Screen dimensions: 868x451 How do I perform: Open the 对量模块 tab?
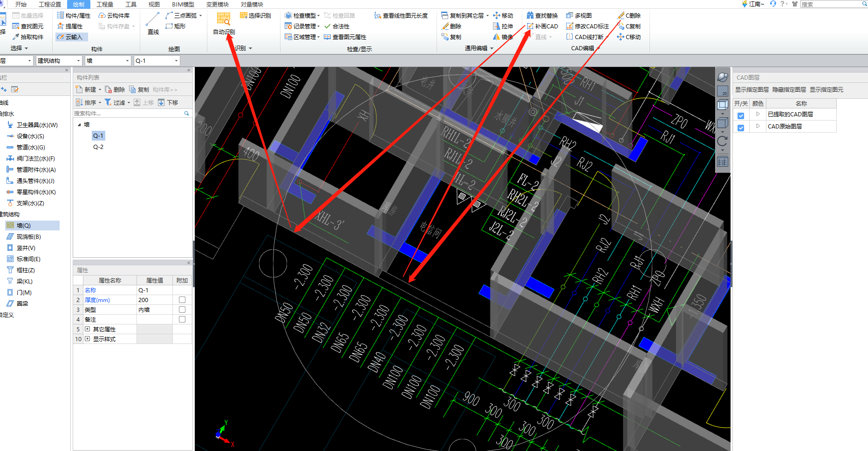[x=252, y=4]
